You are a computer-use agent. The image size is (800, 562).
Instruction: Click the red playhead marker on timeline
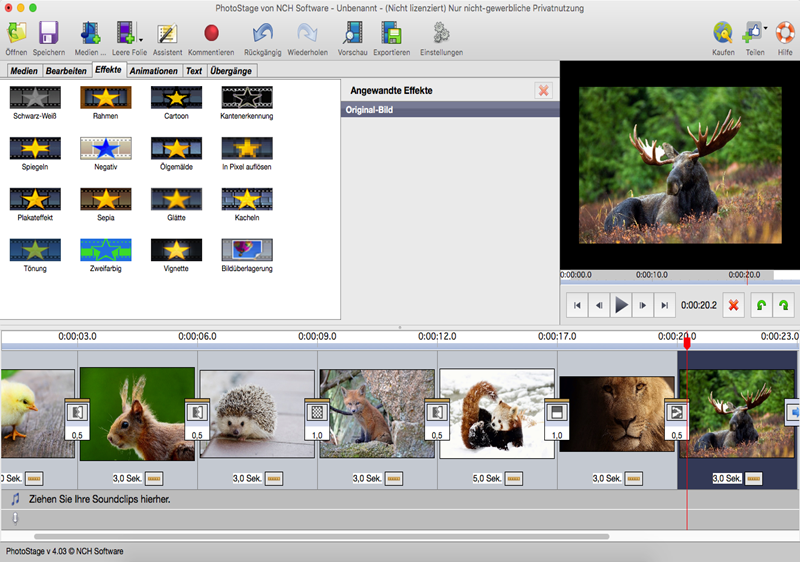pyautogui.click(x=687, y=342)
